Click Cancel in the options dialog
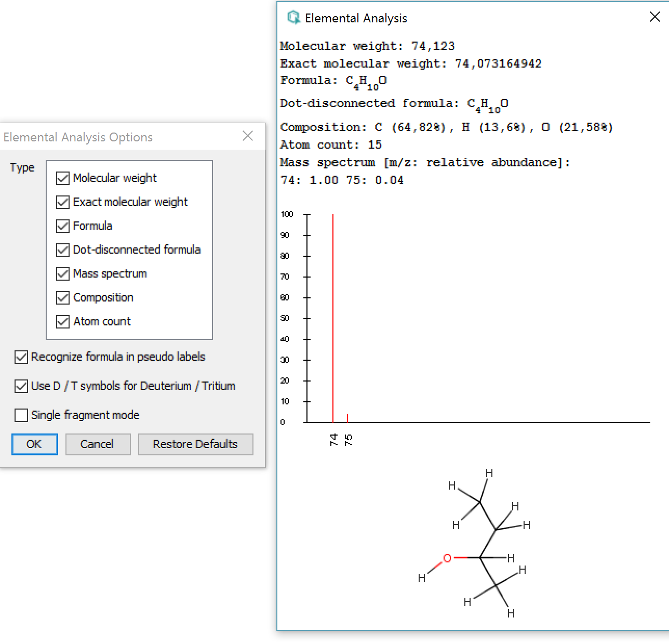This screenshot has width=669, height=644. click(x=98, y=444)
